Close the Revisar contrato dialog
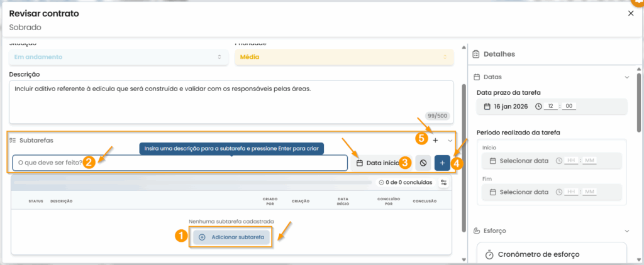The width and height of the screenshot is (644, 265). click(631, 13)
